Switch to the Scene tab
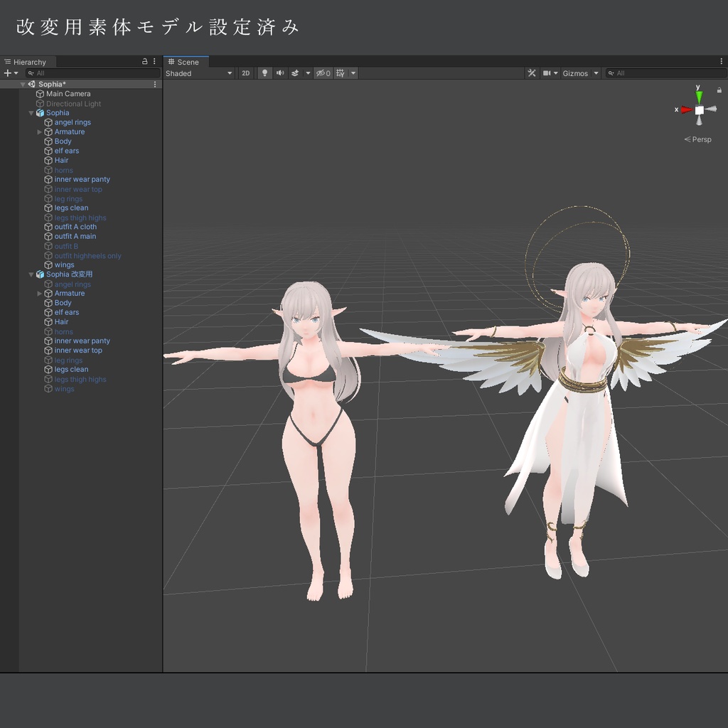 point(186,61)
